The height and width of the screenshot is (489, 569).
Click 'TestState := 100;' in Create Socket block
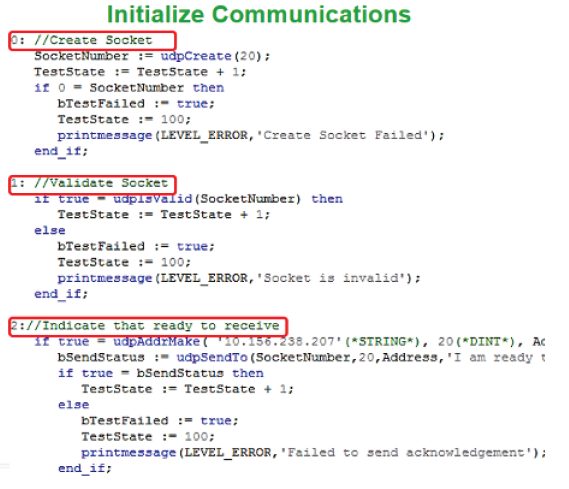tap(124, 119)
